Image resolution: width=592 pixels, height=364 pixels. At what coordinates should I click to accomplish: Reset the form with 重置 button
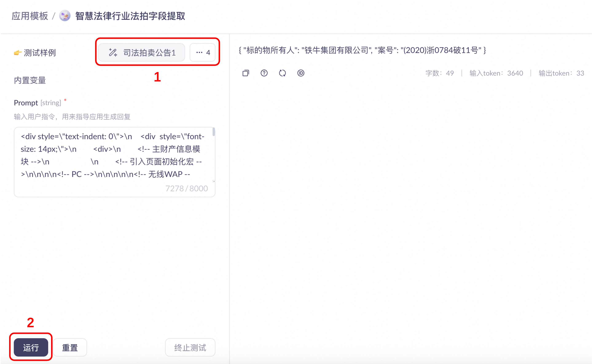pyautogui.click(x=70, y=347)
